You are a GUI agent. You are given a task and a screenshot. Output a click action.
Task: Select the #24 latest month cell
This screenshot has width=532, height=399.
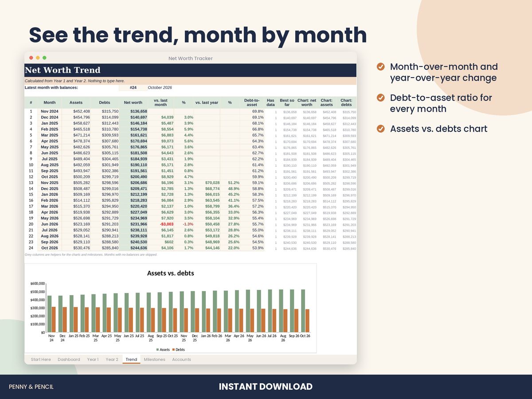(x=133, y=88)
